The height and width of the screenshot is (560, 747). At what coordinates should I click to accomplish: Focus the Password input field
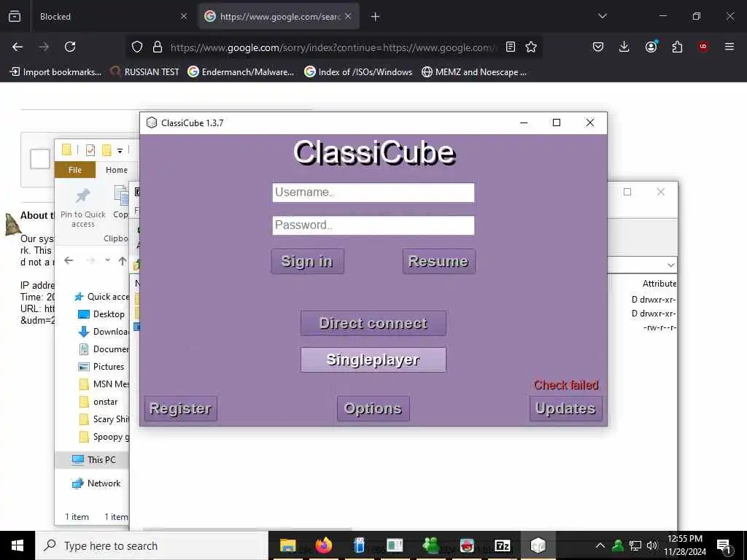point(373,225)
